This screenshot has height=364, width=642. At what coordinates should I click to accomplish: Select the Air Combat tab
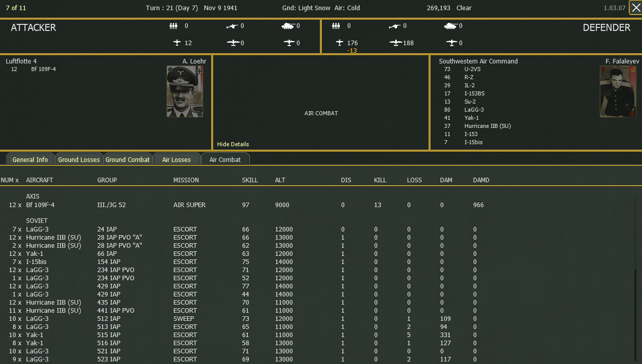tap(225, 159)
